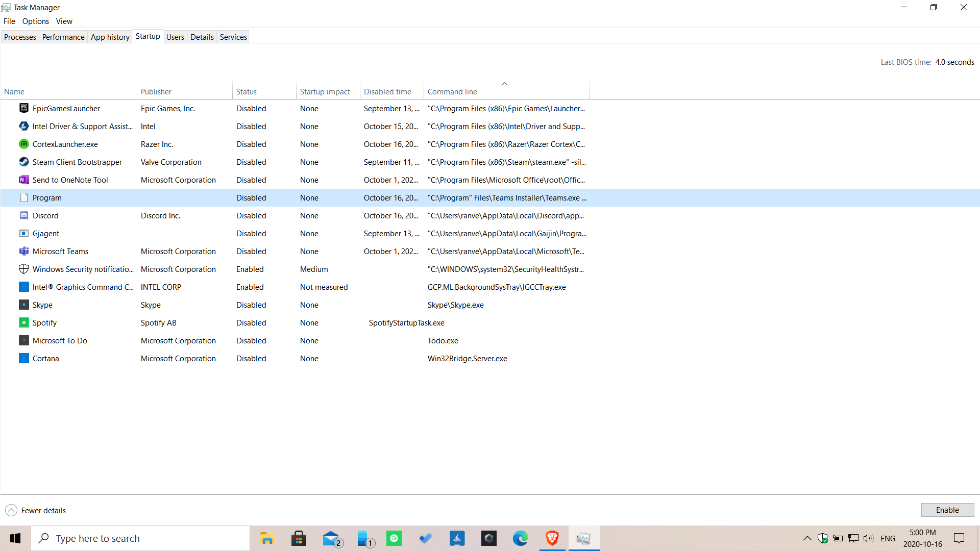Open File Explorer from the taskbar
The width and height of the screenshot is (980, 551).
pyautogui.click(x=267, y=538)
